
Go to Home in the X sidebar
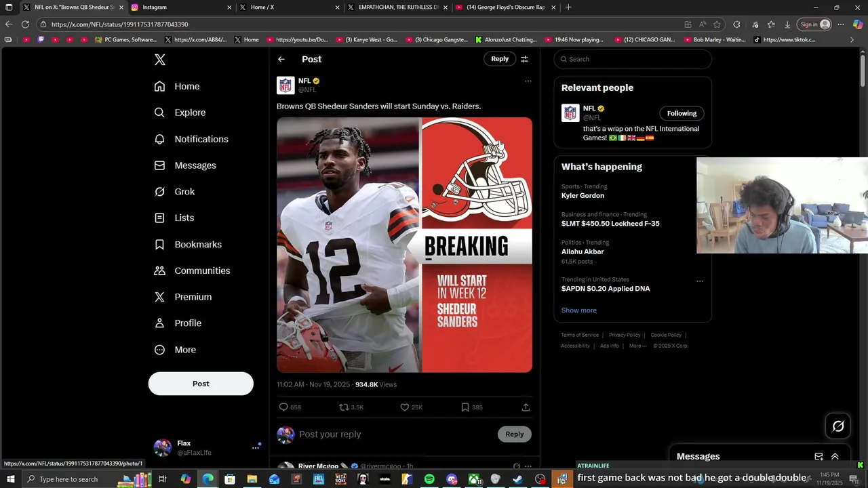[177, 86]
